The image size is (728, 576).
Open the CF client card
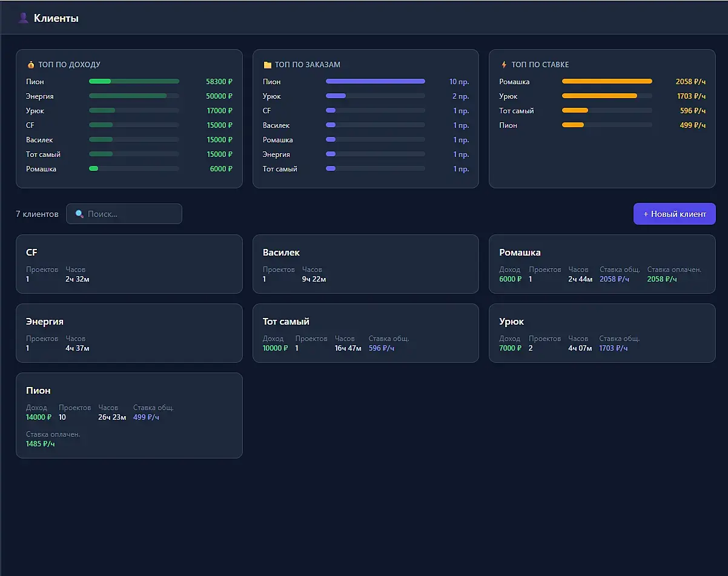click(129, 264)
